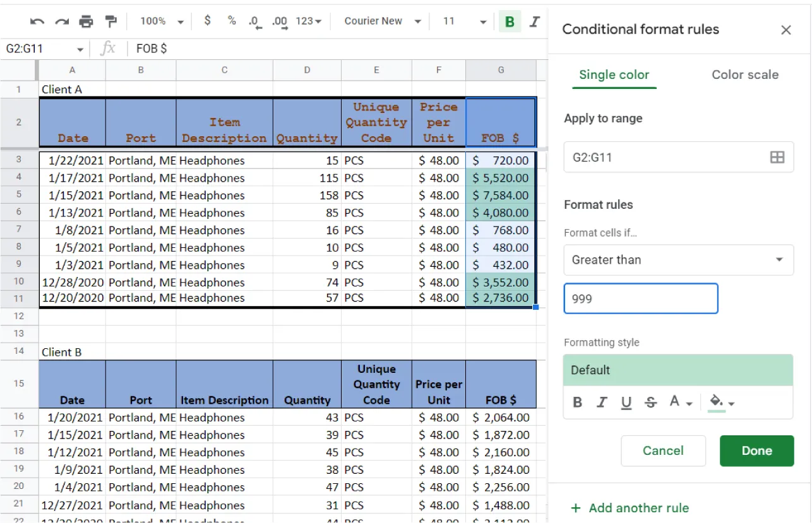Switch to the Color scale tab

point(745,74)
